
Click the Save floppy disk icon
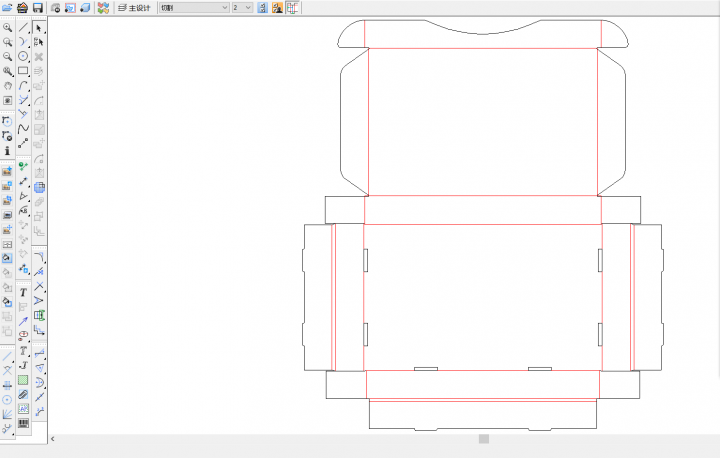(x=37, y=7)
